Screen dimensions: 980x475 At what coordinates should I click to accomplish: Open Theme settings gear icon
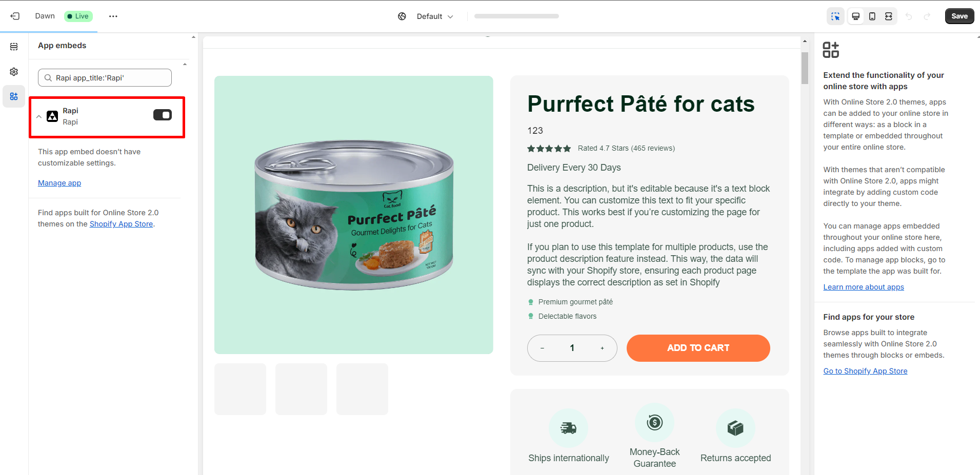[14, 72]
